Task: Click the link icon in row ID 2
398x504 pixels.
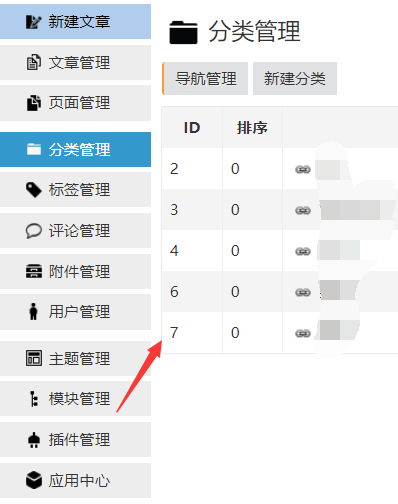Action: pos(303,169)
